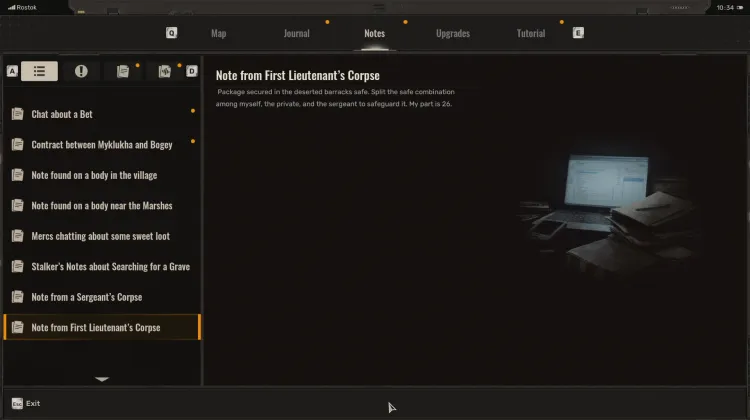Switch to the Journal tab

coord(297,33)
